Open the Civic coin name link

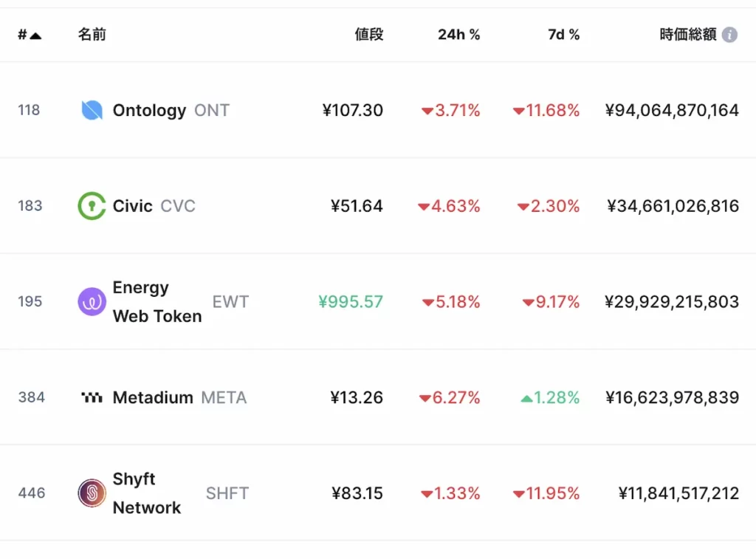pos(133,206)
